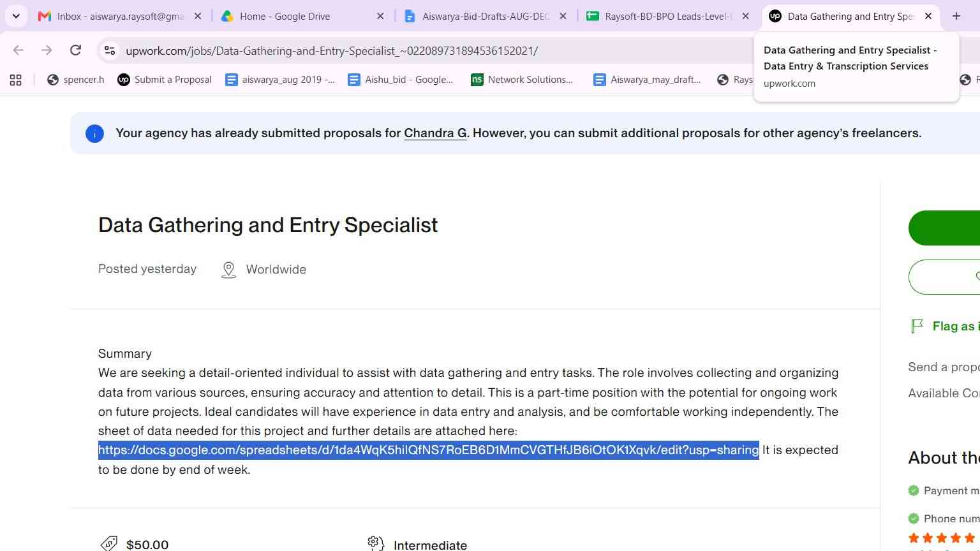
Task: Open the highlighted Google Sheets link
Action: click(428, 450)
